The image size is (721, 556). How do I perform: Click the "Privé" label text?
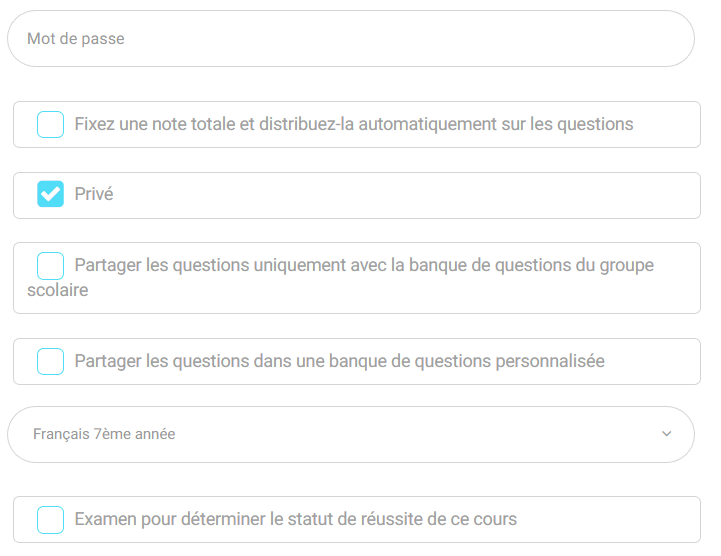click(x=94, y=195)
